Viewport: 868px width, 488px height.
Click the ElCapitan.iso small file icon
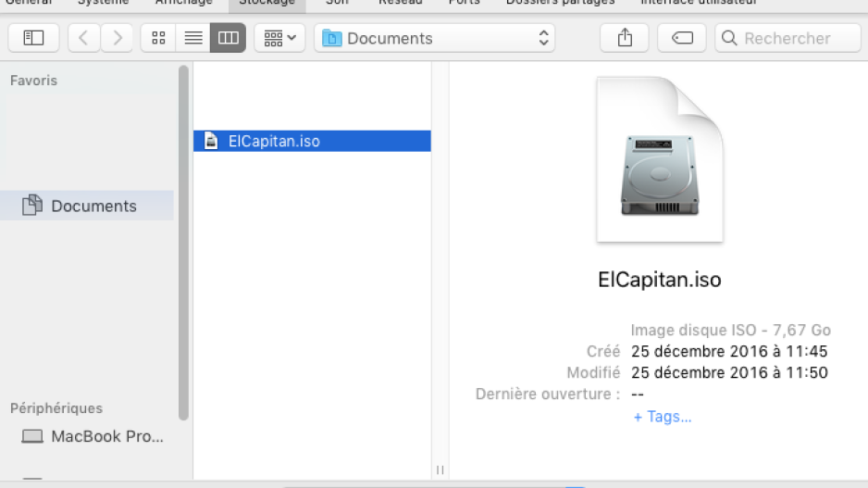[211, 141]
